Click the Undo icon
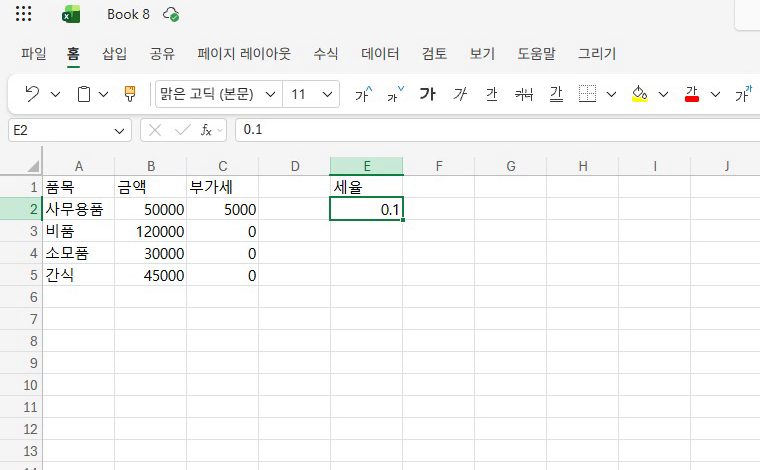 (x=32, y=94)
